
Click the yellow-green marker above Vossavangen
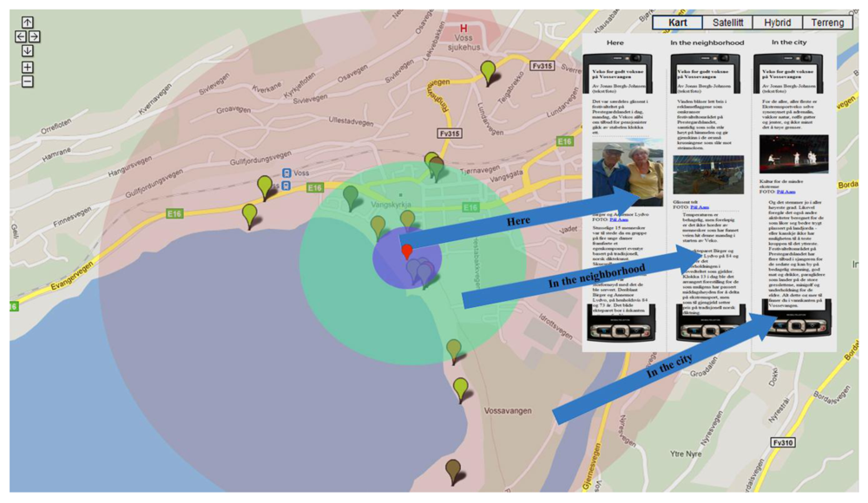461,390
